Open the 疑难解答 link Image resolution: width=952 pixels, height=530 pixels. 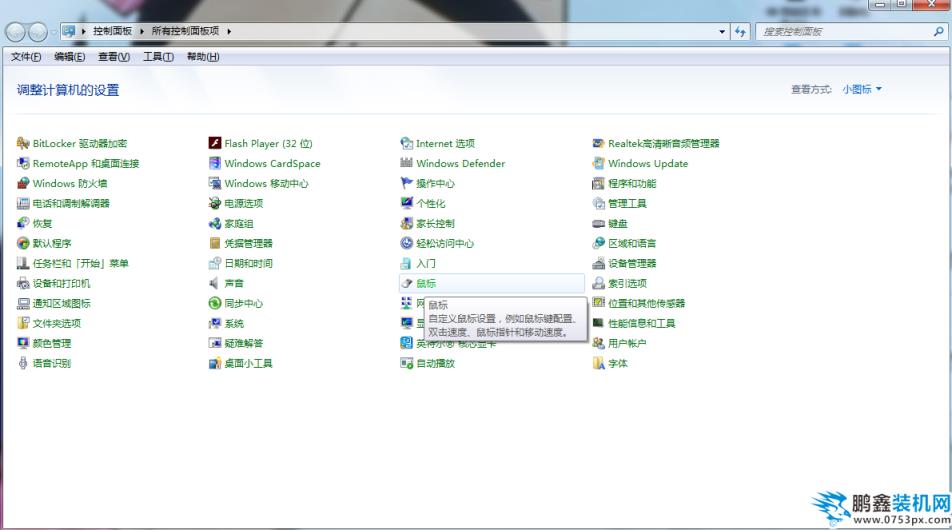tap(243, 344)
